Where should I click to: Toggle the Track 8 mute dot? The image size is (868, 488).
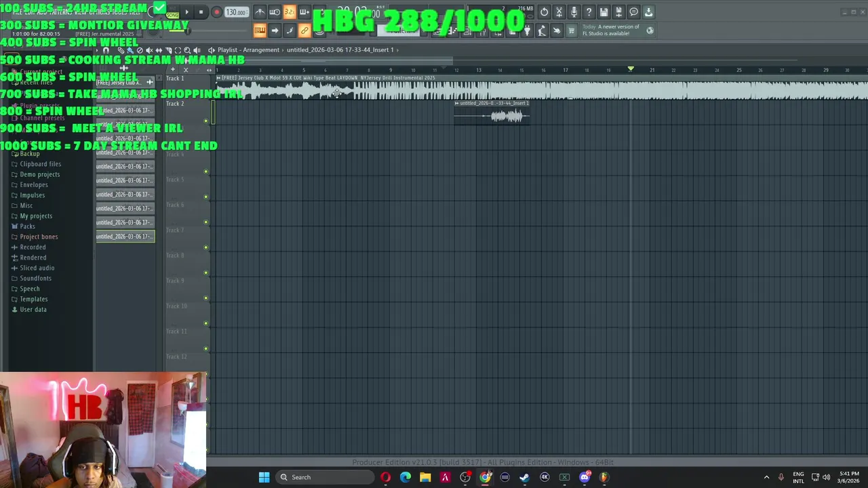pos(206,272)
